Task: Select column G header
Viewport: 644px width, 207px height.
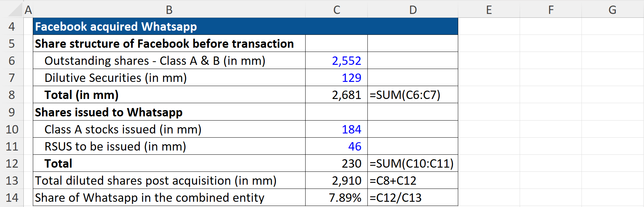Action: click(613, 9)
